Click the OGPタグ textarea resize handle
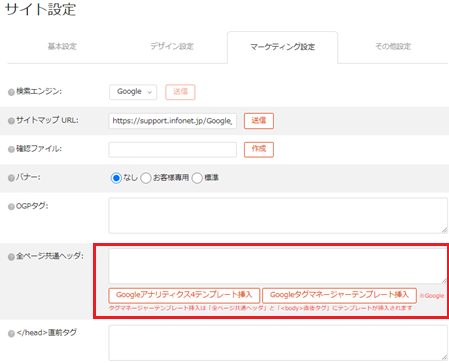Viewport: 449px width, 363px height. 444,230
